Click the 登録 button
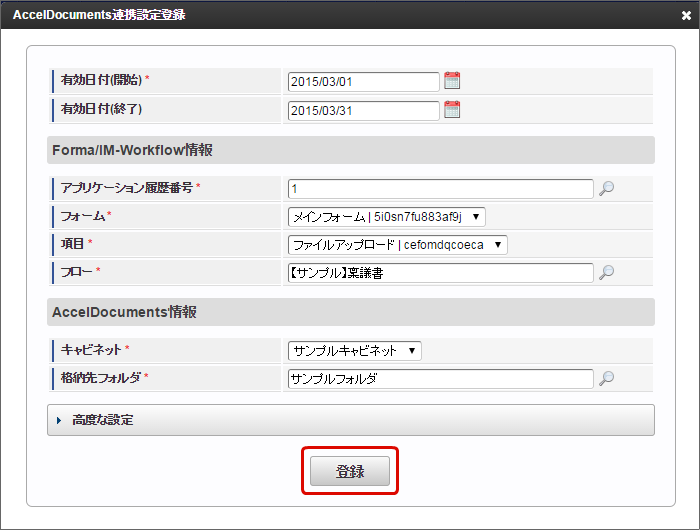 (x=350, y=471)
